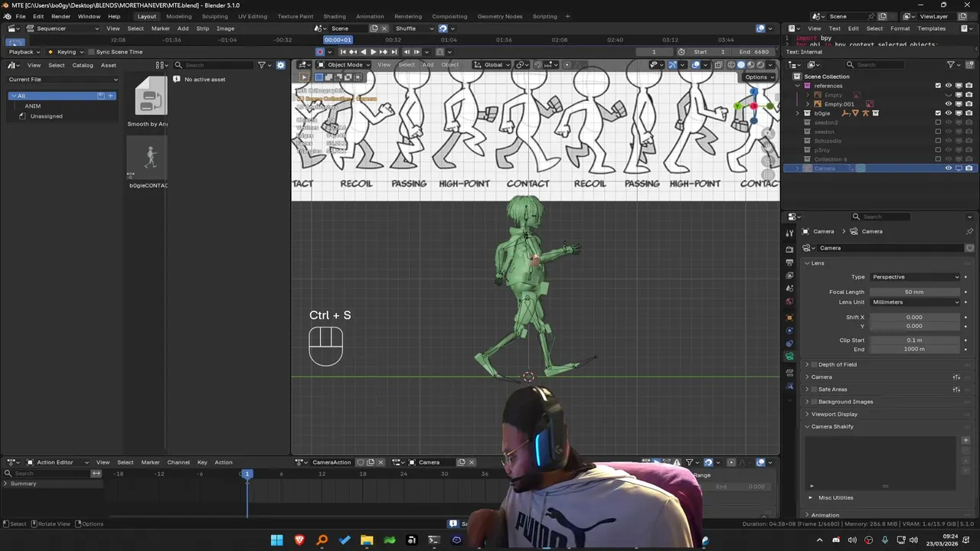This screenshot has height=551, width=980.
Task: Open the outliner filter funnel
Action: [951, 65]
